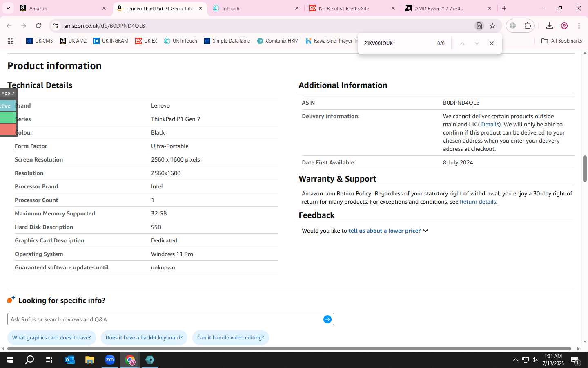Open the UK AMZ bookmark

pos(73,41)
